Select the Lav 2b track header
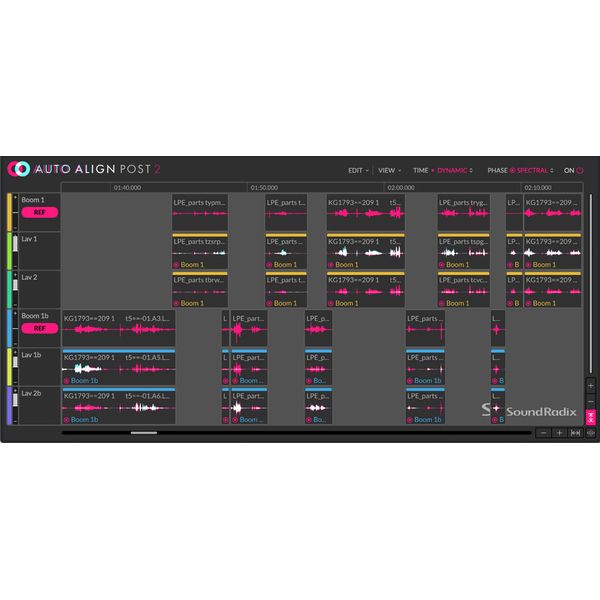 pos(38,405)
